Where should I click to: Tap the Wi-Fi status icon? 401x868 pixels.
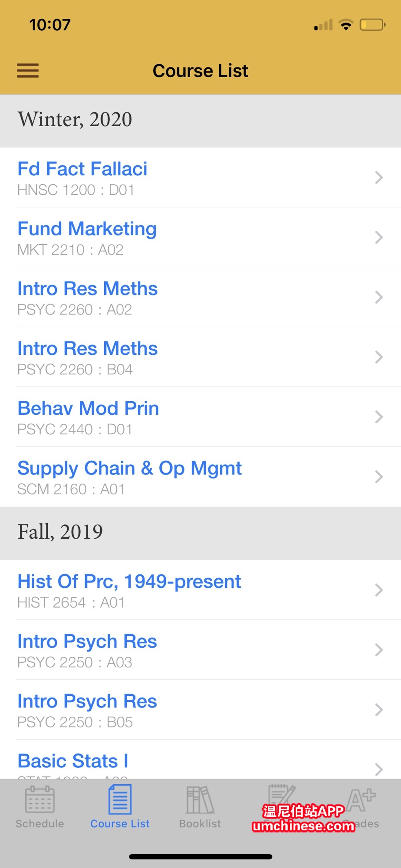click(346, 25)
